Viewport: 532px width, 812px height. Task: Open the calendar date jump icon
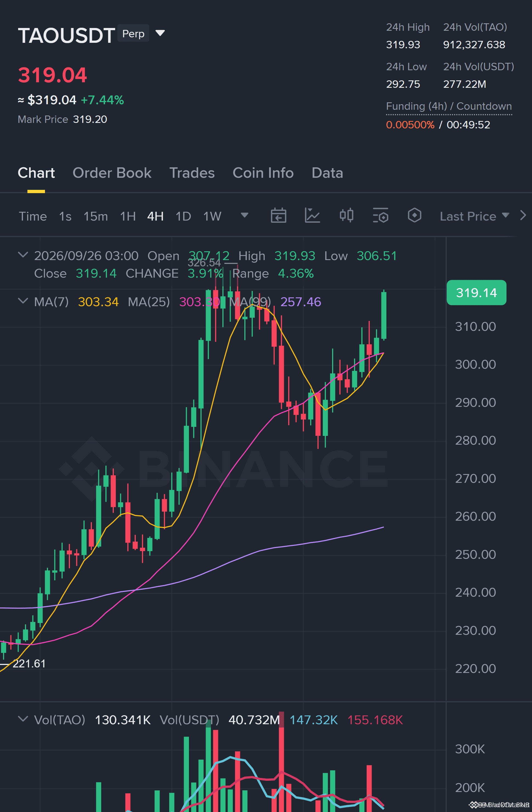[x=278, y=216]
